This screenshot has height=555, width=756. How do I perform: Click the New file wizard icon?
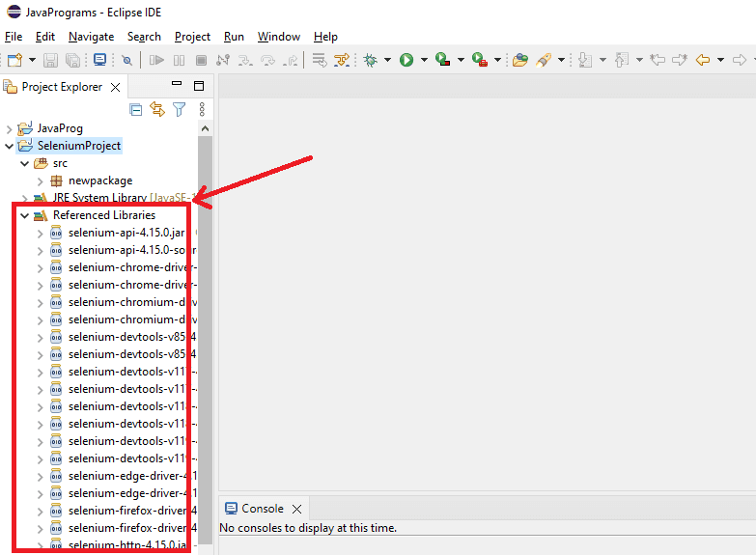click(14, 60)
